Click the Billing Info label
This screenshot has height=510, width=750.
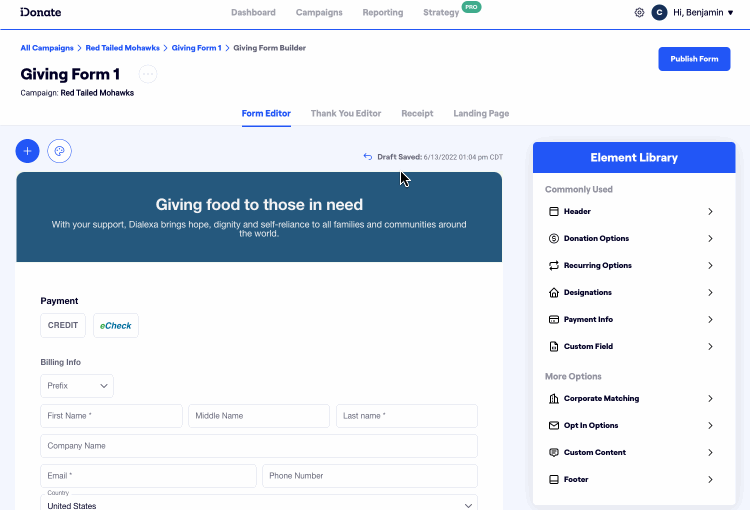[60, 362]
